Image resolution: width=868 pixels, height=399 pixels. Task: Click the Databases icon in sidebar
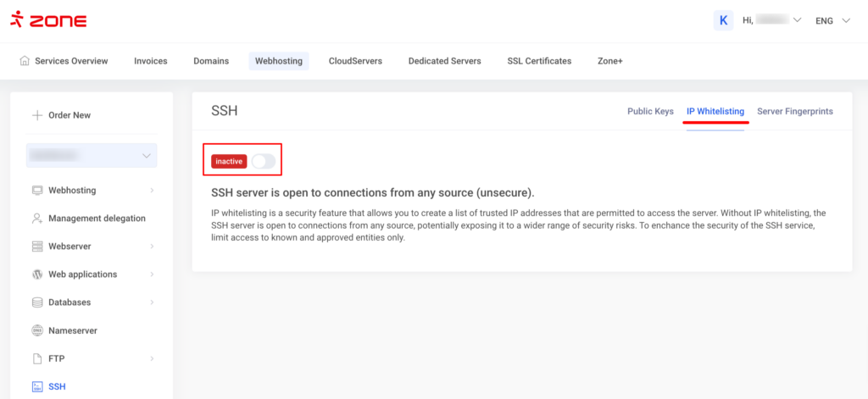pyautogui.click(x=37, y=302)
